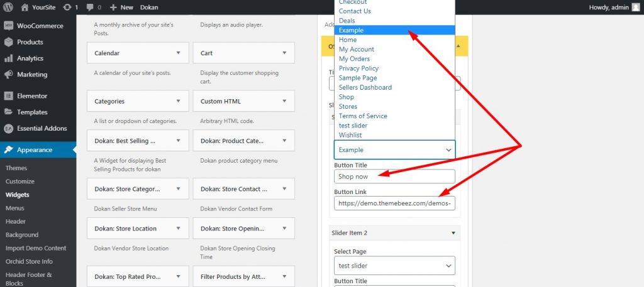The height and width of the screenshot is (287, 644).
Task: Click the YourSite home icon
Action: (x=25, y=8)
